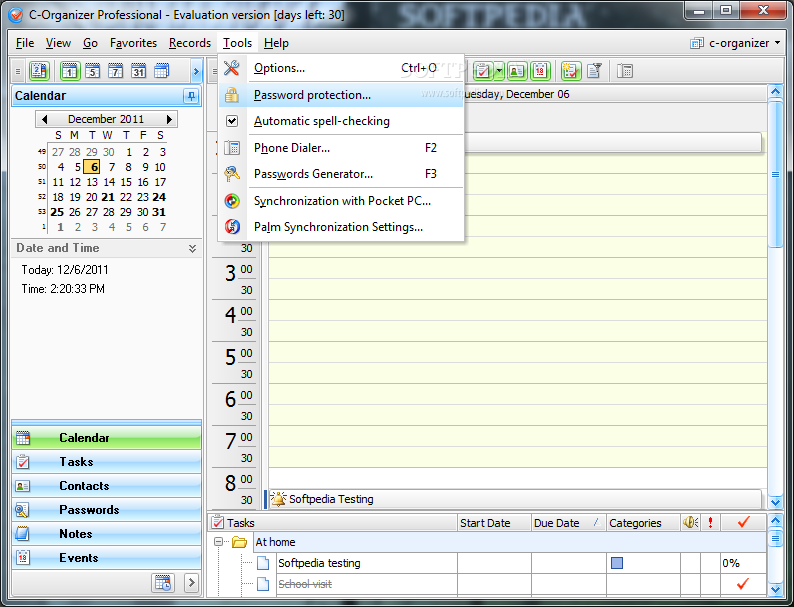Viewport: 794px width, 607px height.
Task: Choose Password protection... menu entry
Action: point(341,95)
